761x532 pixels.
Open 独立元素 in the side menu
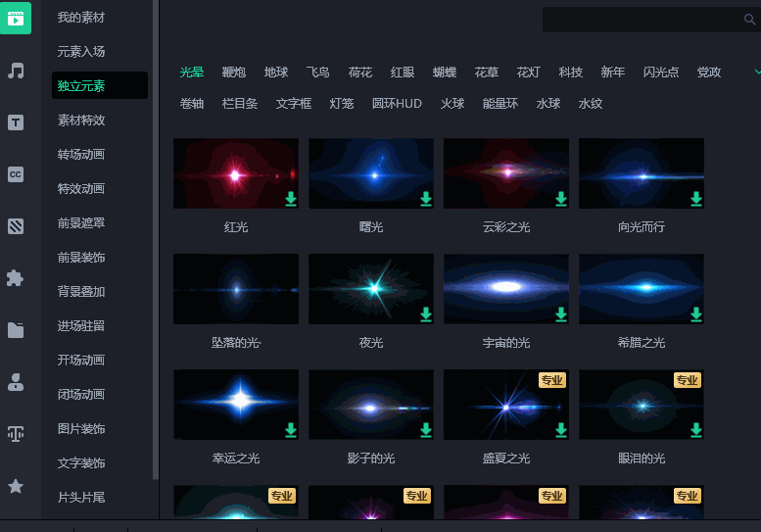pyautogui.click(x=100, y=85)
